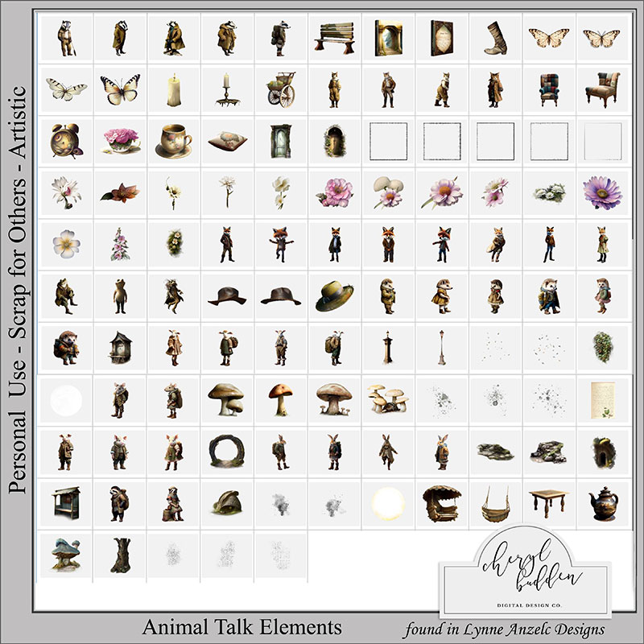644x644 pixels.
Task: Click the blue mushroom house thumbnail
Action: pyautogui.click(x=65, y=554)
